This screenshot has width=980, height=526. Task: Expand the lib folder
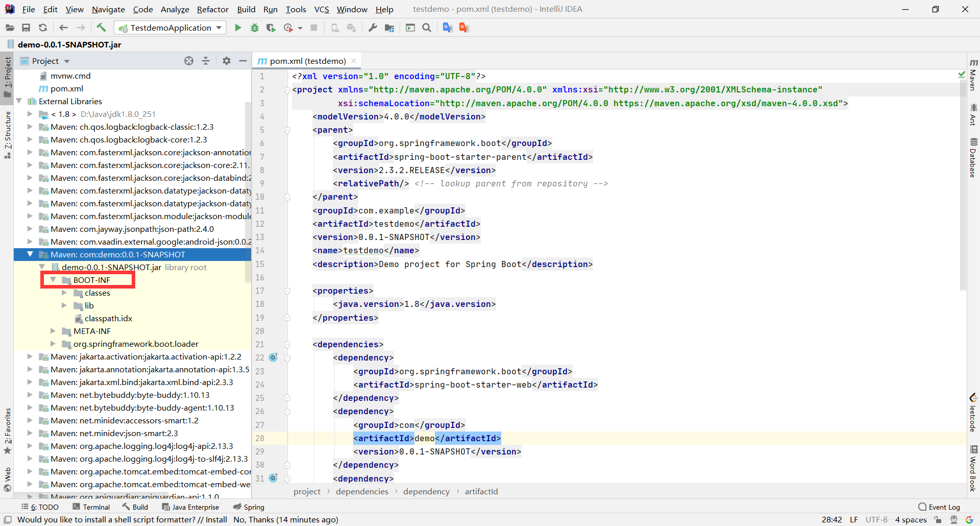pyautogui.click(x=64, y=305)
